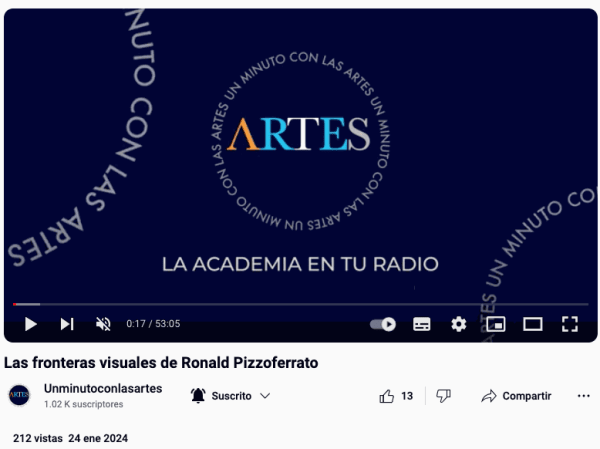Open video settings gear
Screen dimensions: 600x449
[458, 324]
